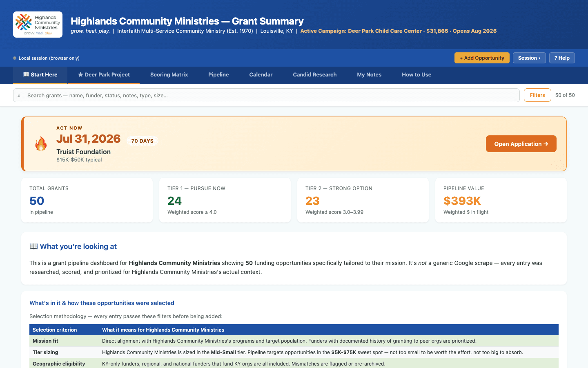The image size is (588, 368).
Task: Click the Local session (browser only) label
Action: [x=49, y=58]
